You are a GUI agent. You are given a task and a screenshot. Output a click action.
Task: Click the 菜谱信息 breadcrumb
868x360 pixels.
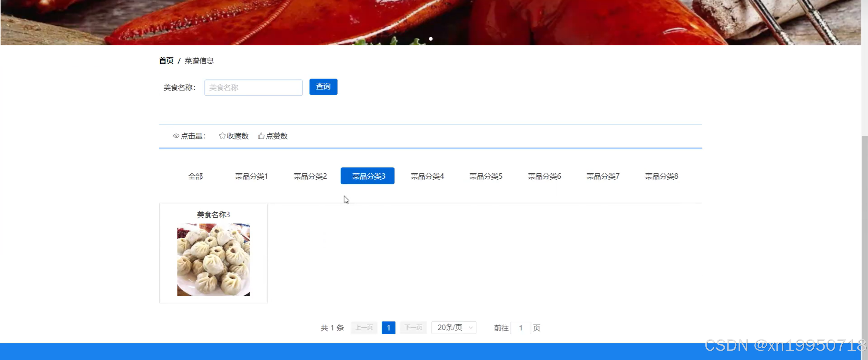coord(199,61)
